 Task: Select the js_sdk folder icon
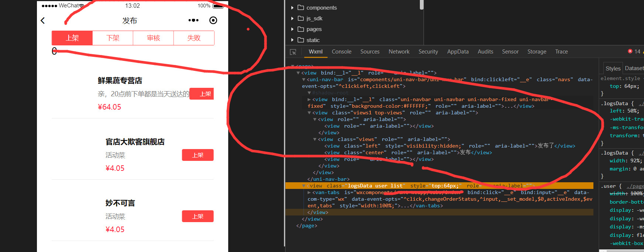click(301, 18)
